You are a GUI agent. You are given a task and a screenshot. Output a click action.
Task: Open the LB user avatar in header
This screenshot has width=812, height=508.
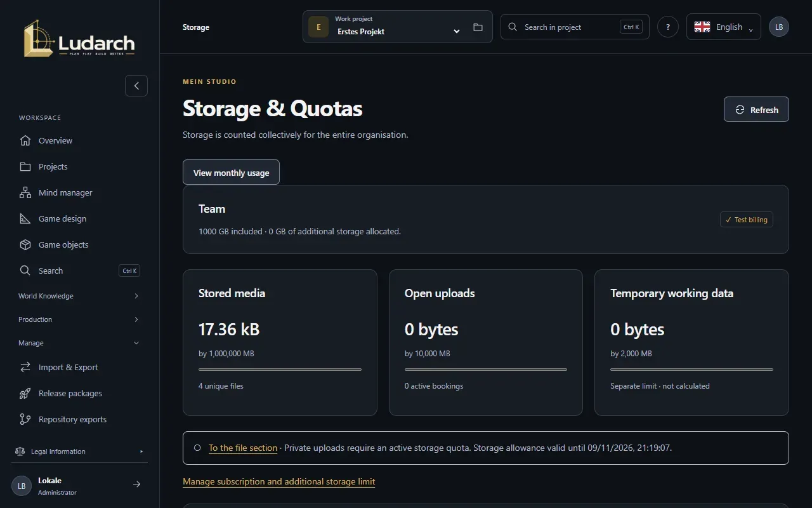coord(779,27)
